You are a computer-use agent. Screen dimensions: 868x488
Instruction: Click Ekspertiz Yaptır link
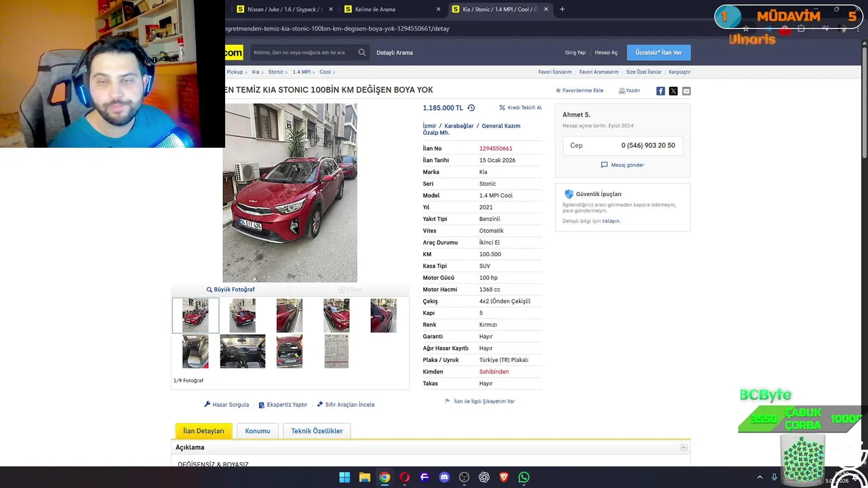coord(283,405)
